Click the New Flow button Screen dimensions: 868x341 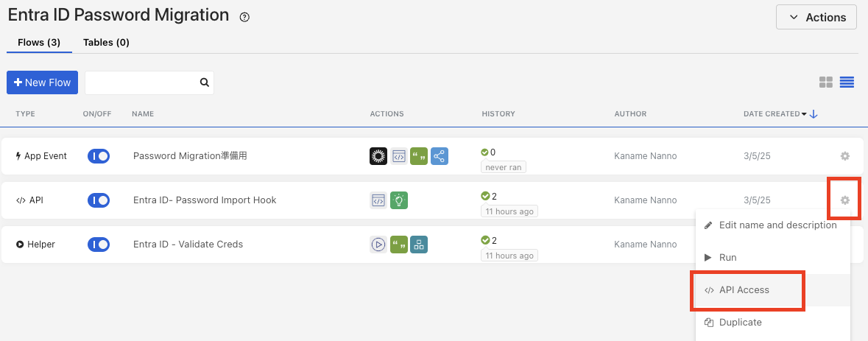pyautogui.click(x=43, y=82)
